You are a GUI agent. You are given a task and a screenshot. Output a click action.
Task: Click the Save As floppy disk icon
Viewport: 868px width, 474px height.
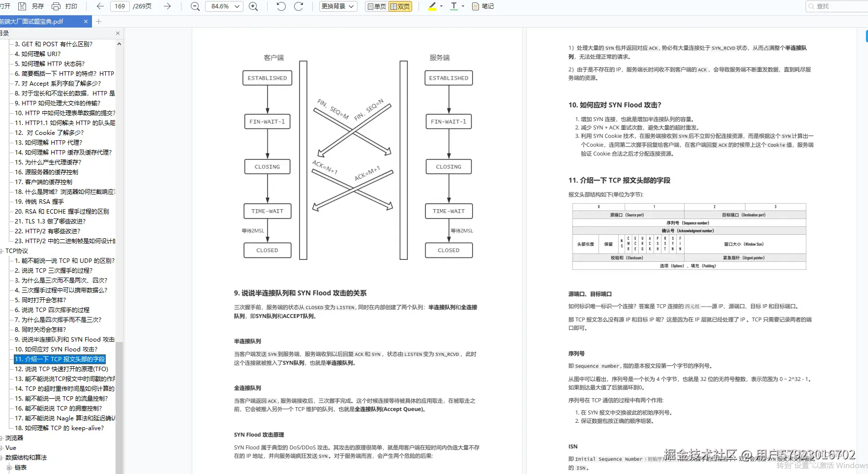coord(22,6)
